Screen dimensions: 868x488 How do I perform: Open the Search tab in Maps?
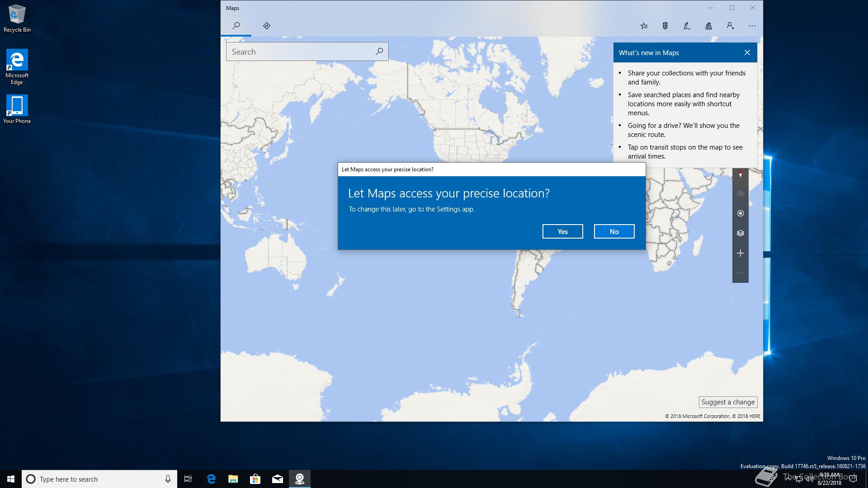(x=236, y=26)
